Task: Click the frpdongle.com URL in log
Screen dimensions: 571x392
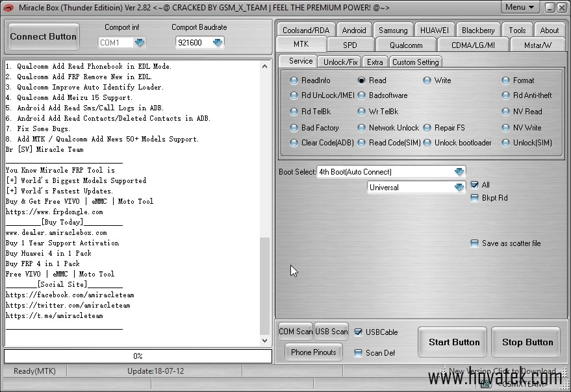Action: (x=55, y=212)
